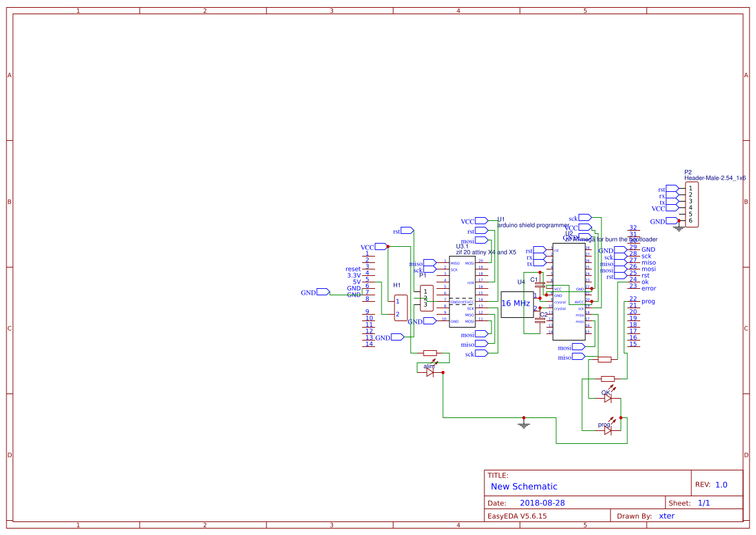Click the Drawn By name xter
Screen dimensions: 756x535
(666, 516)
